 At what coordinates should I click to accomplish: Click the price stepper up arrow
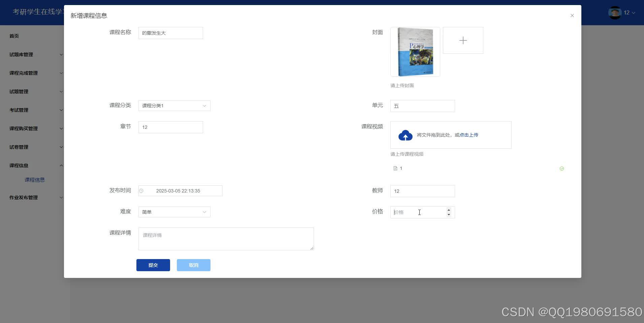[x=449, y=210]
